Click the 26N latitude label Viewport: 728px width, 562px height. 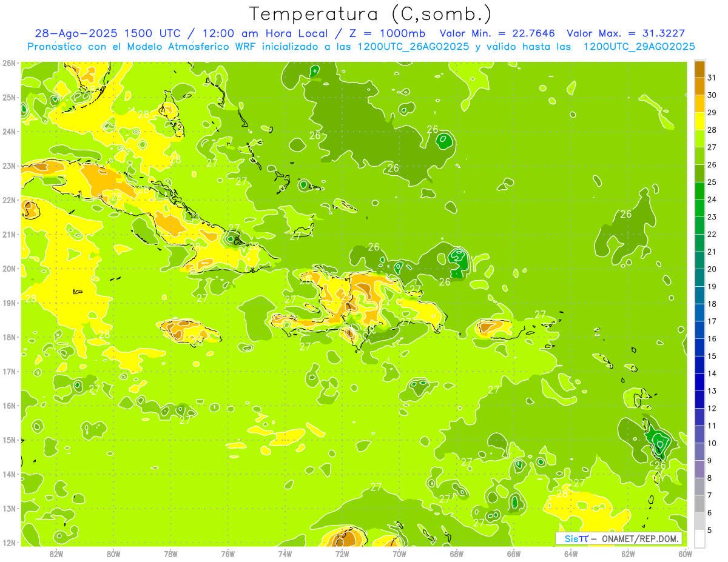click(x=9, y=62)
